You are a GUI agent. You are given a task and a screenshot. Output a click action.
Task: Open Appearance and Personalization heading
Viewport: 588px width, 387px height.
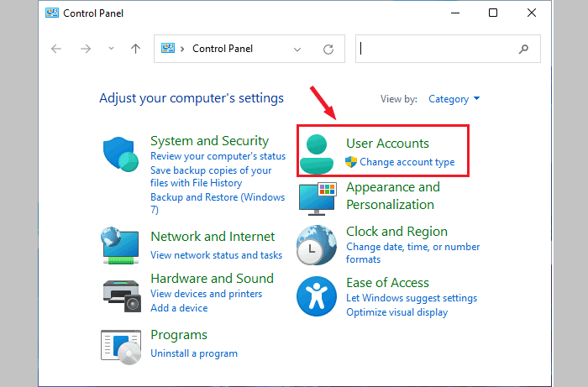392,196
